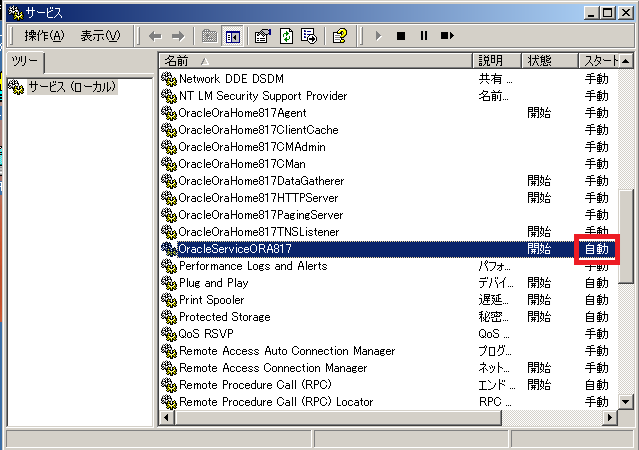The image size is (639, 450).
Task: Click 開始 status of OracleOraHome817Agent
Action: [539, 113]
